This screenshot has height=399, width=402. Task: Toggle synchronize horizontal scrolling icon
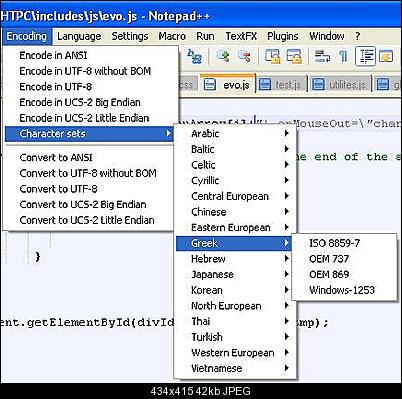pyautogui.click(x=294, y=56)
